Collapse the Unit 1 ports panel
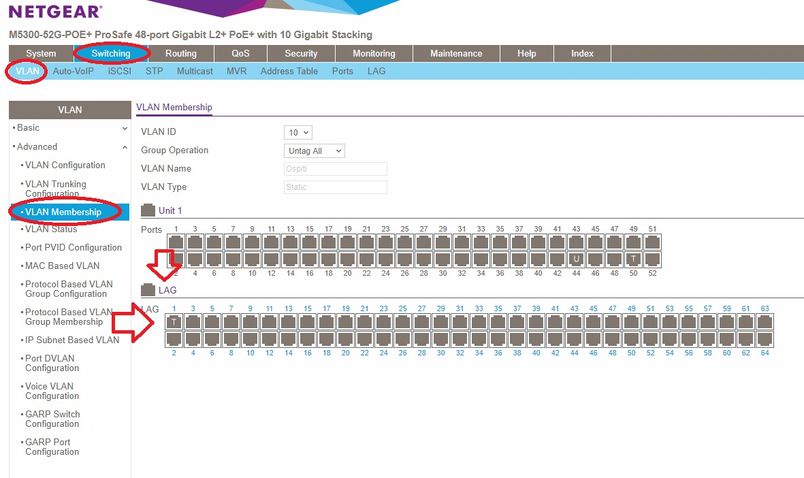Screen dimensions: 804x478 (148, 210)
